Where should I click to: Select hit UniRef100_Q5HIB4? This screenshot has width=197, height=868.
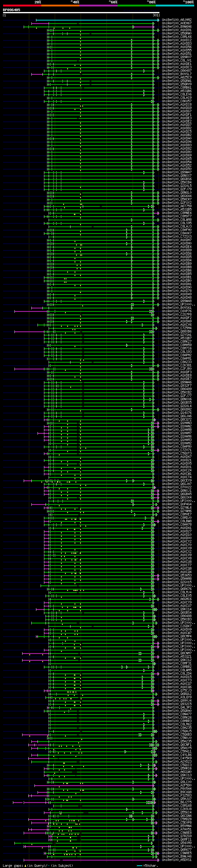pyautogui.click(x=177, y=182)
